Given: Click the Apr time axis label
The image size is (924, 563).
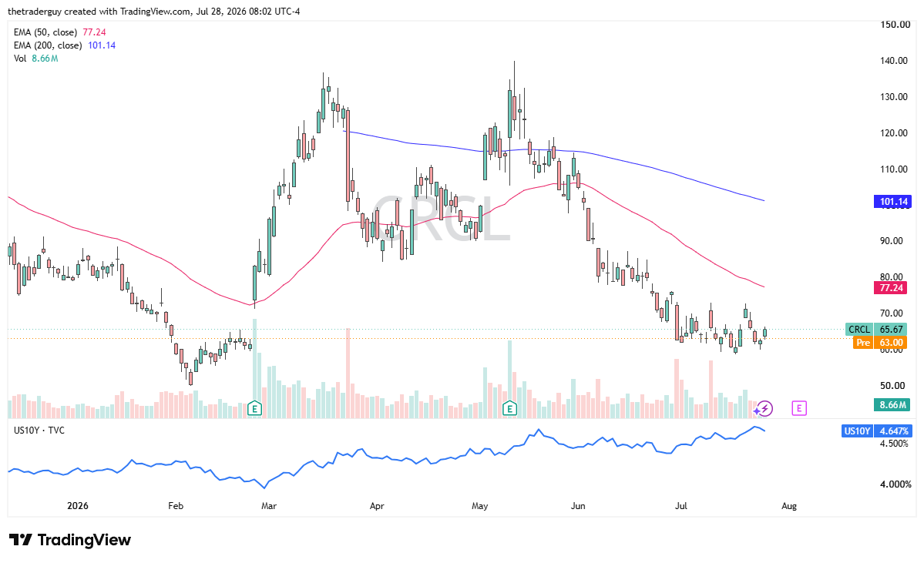Looking at the screenshot, I should (x=377, y=506).
